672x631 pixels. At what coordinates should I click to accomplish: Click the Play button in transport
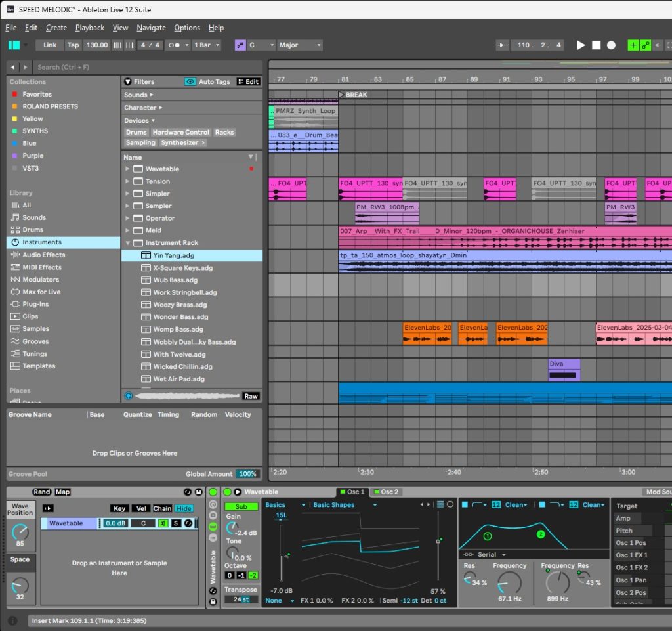580,45
